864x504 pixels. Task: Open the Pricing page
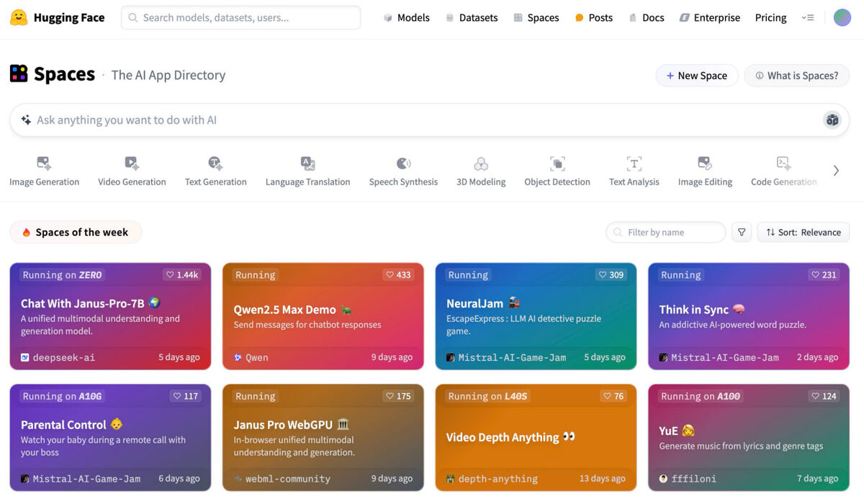770,17
